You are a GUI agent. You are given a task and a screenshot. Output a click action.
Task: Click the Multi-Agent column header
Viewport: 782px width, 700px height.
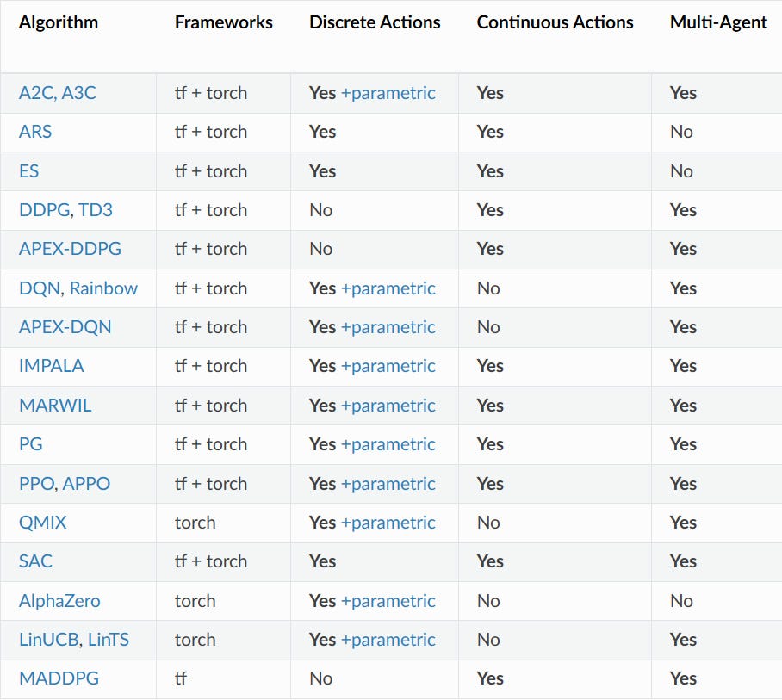(x=718, y=22)
